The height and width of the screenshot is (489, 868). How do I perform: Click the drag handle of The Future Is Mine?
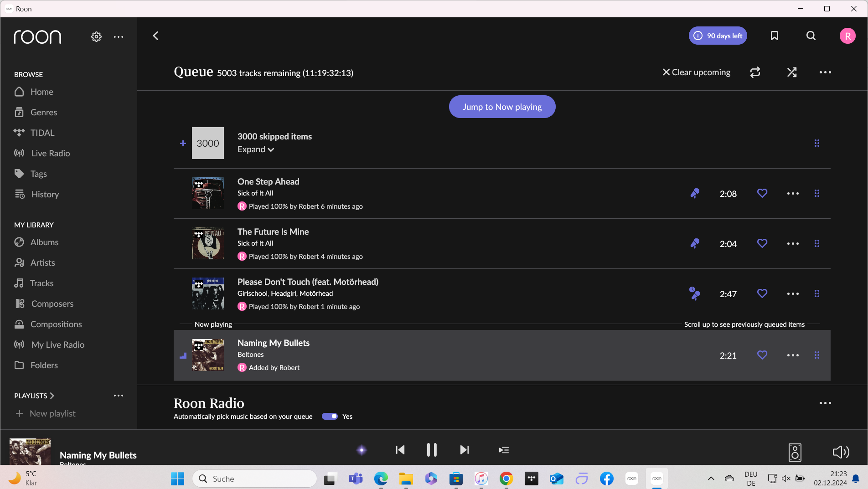817,243
